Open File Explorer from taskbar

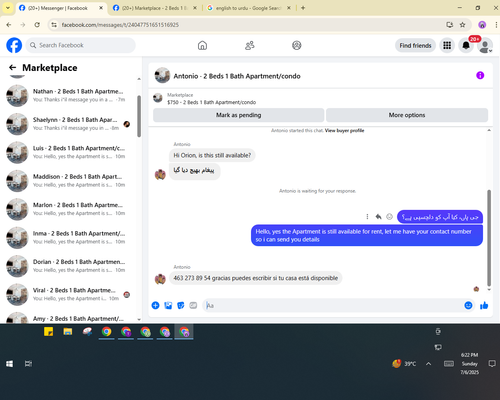(68, 332)
